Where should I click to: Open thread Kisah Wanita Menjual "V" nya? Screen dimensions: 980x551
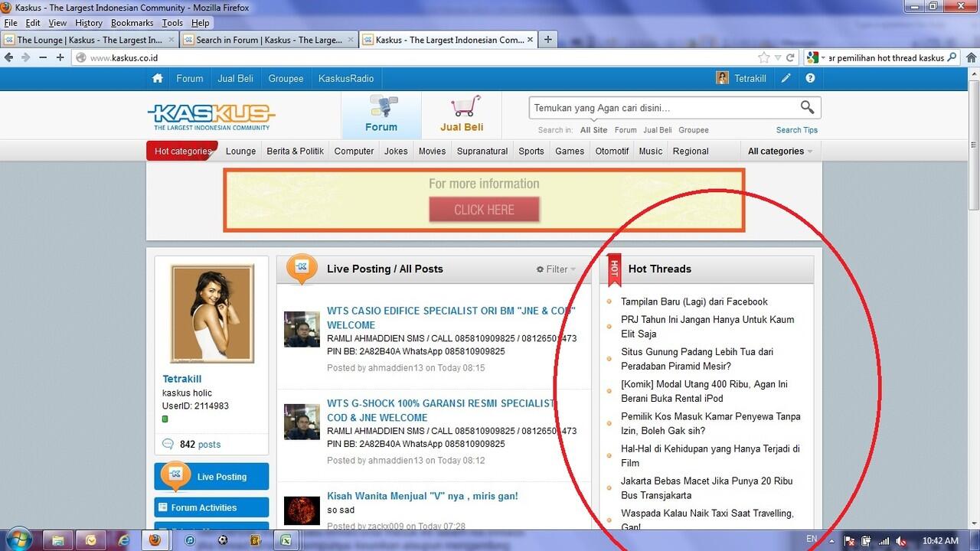422,496
